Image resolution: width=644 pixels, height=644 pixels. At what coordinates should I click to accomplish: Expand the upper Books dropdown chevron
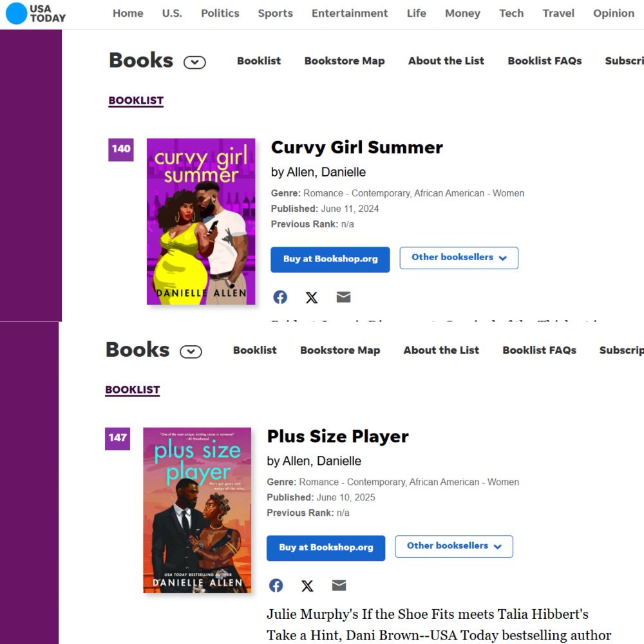194,62
